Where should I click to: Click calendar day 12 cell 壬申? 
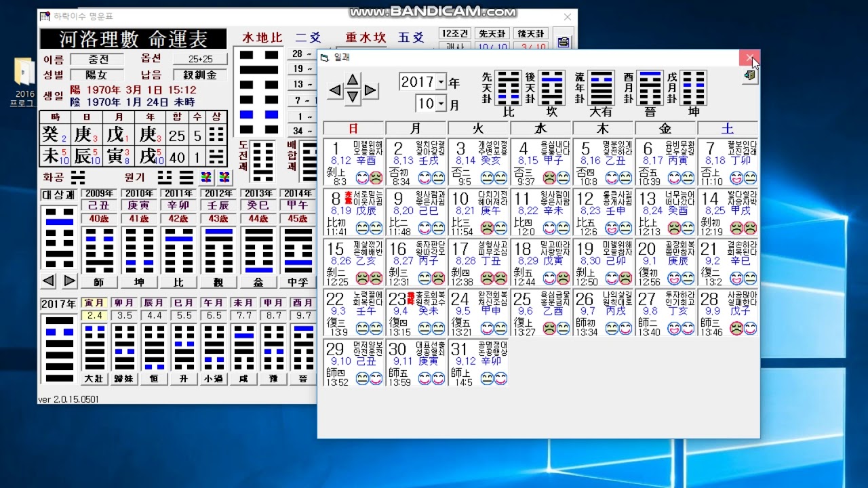coord(603,213)
